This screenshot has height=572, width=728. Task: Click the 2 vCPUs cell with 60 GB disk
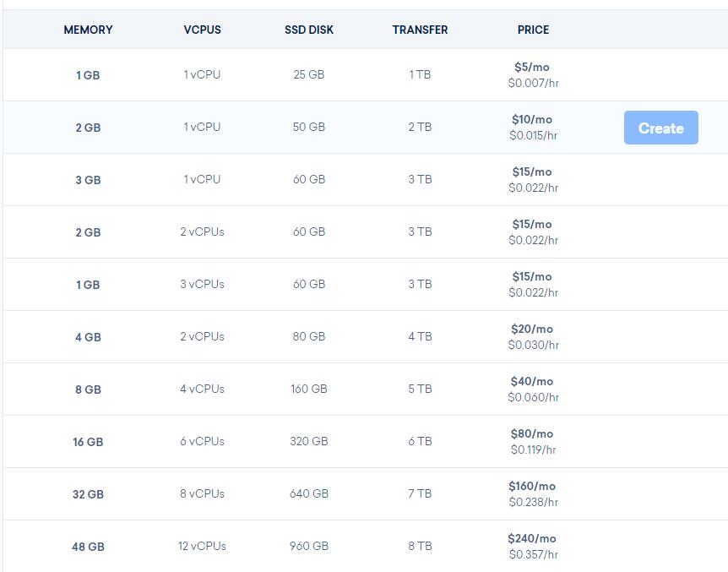pyautogui.click(x=202, y=232)
